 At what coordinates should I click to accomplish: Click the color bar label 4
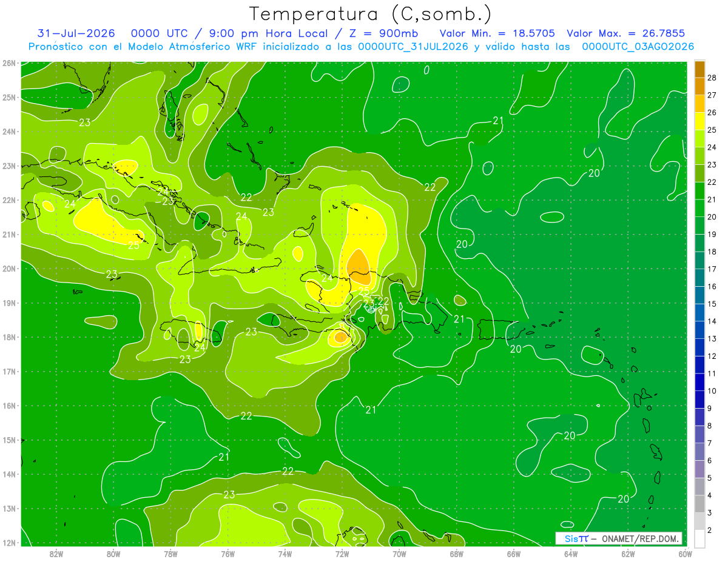point(709,495)
